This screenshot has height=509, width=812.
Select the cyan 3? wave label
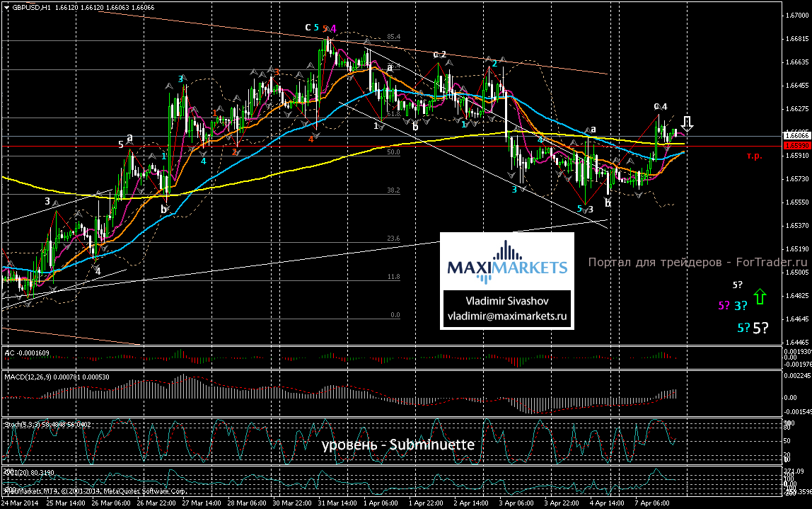pyautogui.click(x=741, y=307)
